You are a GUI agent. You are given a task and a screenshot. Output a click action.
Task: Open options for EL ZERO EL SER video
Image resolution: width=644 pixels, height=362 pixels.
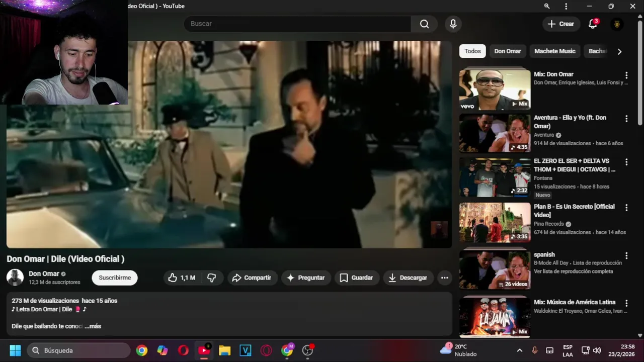(x=626, y=162)
